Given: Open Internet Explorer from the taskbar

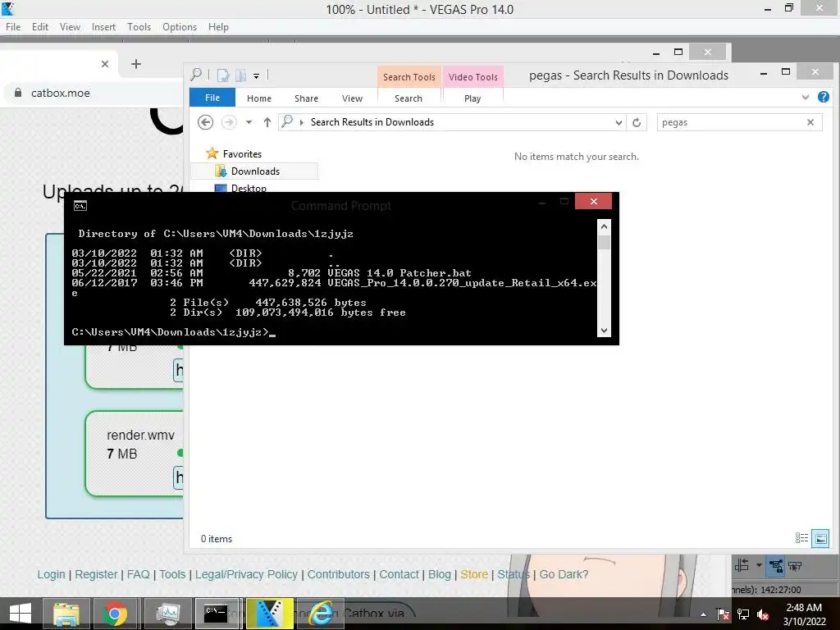Looking at the screenshot, I should click(320, 614).
